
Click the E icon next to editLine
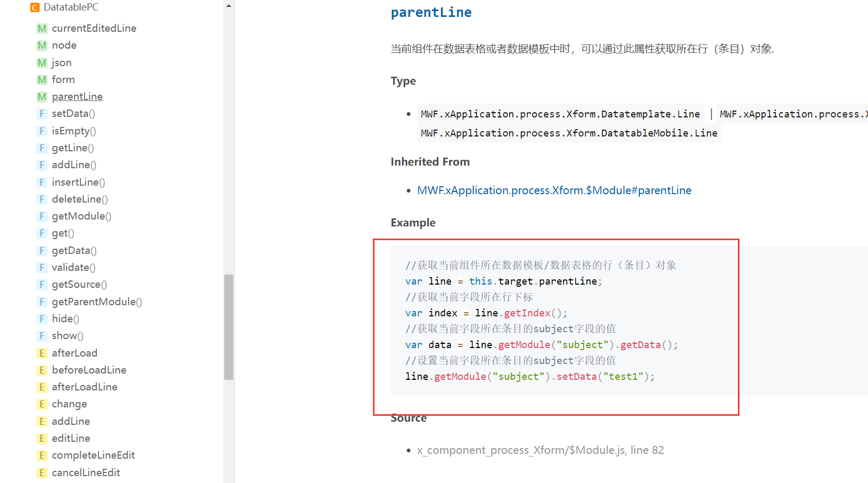click(x=42, y=439)
